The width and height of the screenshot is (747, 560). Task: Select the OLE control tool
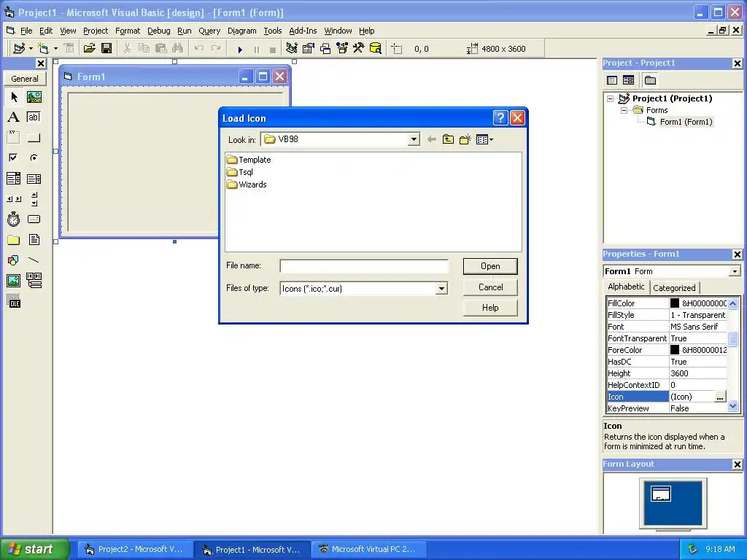(x=14, y=301)
